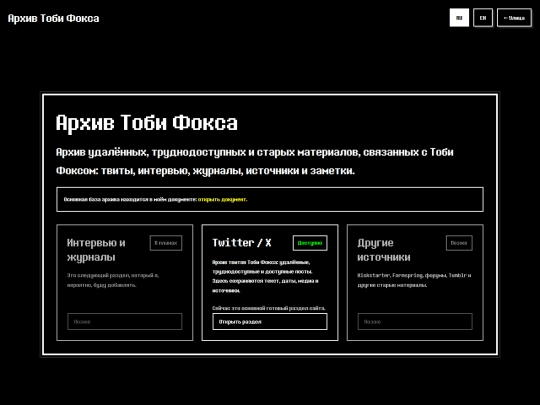This screenshot has width=540, height=405.
Task: Select the «Интервью и журналы» card heading
Action: coord(96,250)
